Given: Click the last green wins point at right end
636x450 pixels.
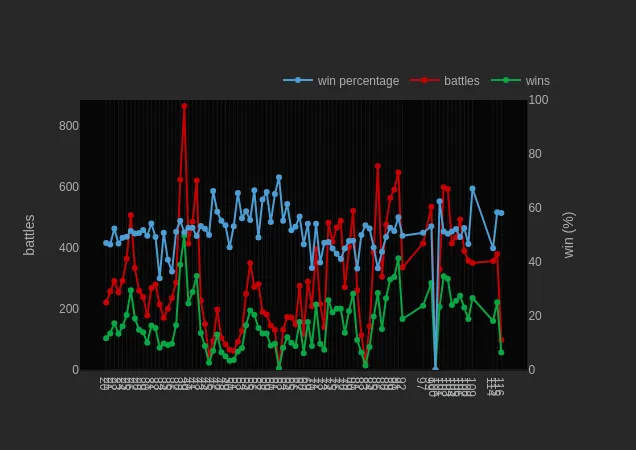Looking at the screenshot, I should click(x=501, y=353).
